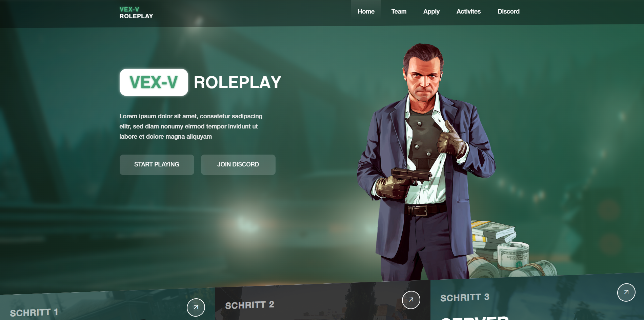Screen dimensions: 644x320
Task: Click the VEX-V ROLEPLAY logo in the header
Action: coord(136,13)
